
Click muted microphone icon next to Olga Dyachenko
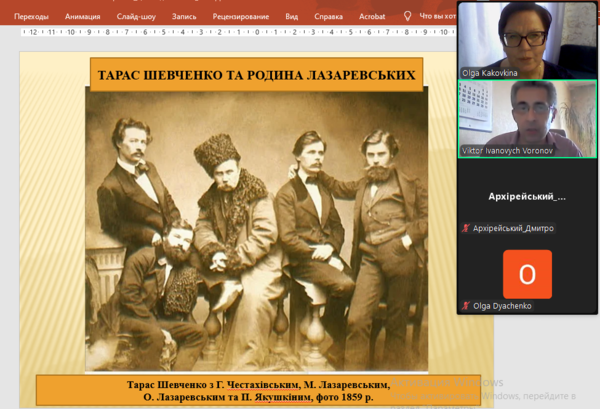point(466,306)
